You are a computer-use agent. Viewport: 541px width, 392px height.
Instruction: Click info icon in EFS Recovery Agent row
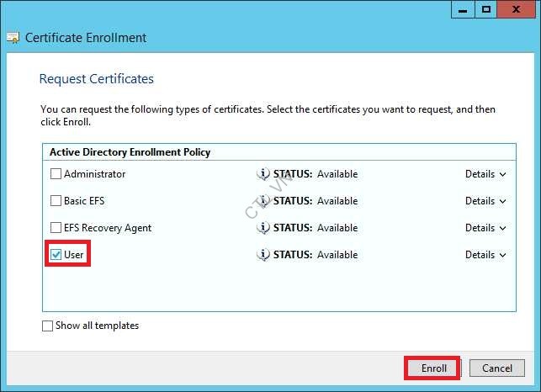[263, 228]
